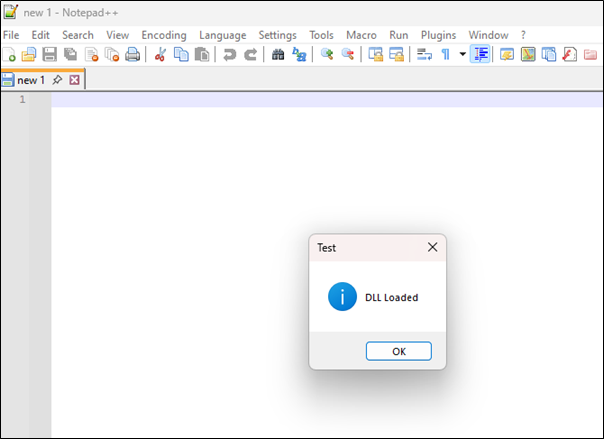Click line 1 in the editor area

(300, 100)
